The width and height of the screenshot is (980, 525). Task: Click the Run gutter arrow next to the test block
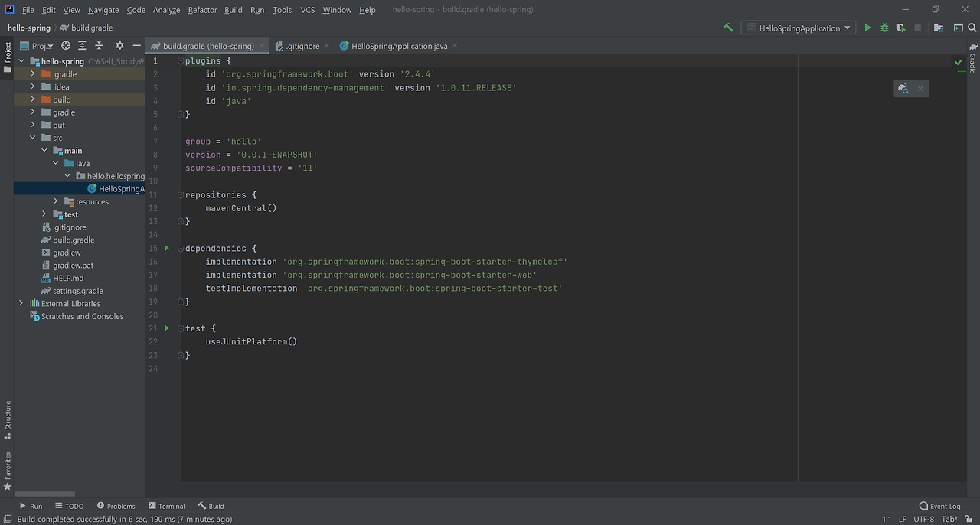coord(166,328)
